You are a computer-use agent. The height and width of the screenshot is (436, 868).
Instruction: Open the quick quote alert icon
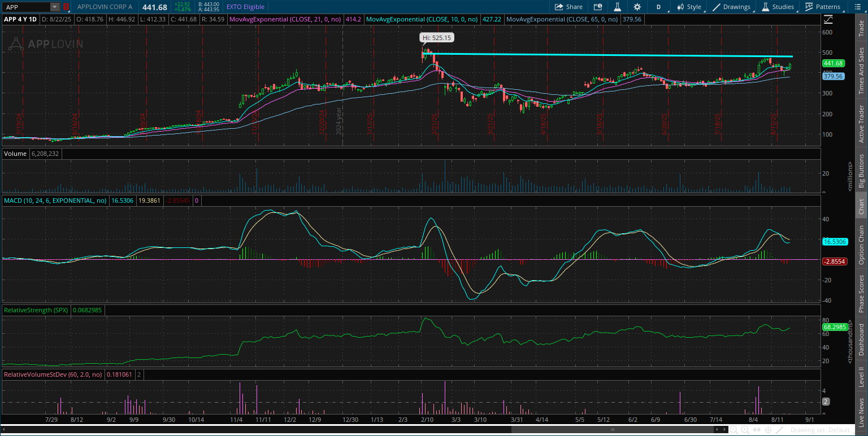click(598, 7)
